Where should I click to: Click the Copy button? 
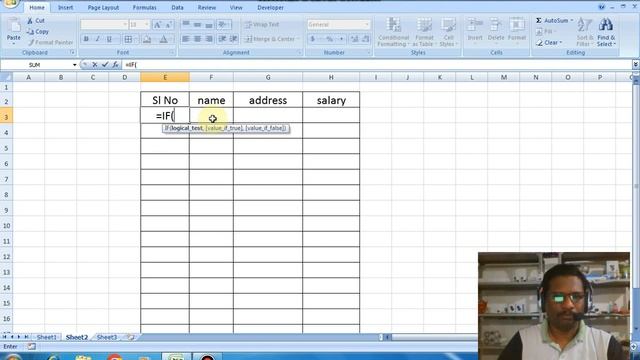[38, 31]
